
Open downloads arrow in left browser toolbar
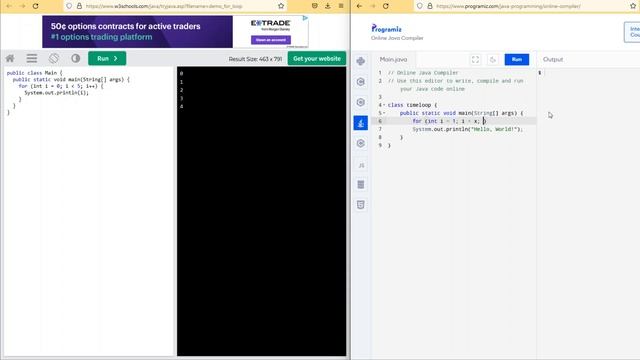[x=328, y=6]
